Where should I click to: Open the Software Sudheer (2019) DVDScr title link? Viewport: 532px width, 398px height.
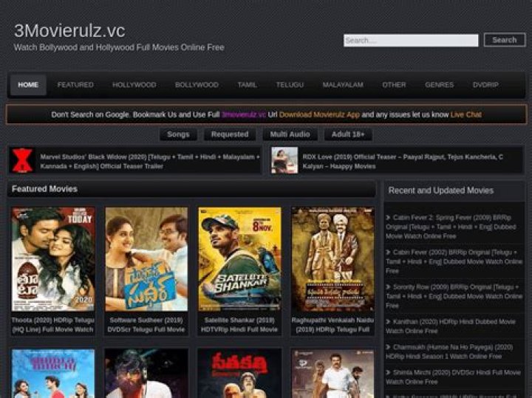pos(146,325)
